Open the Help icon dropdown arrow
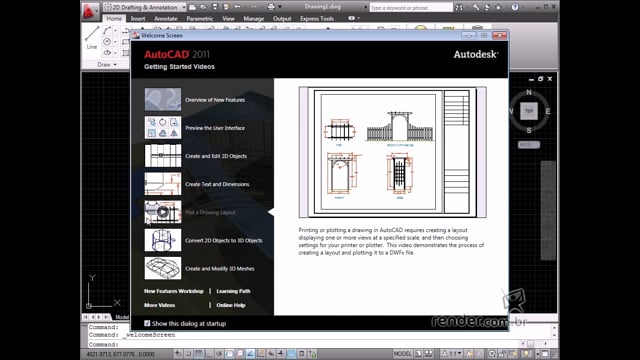The image size is (640, 360). click(x=522, y=7)
